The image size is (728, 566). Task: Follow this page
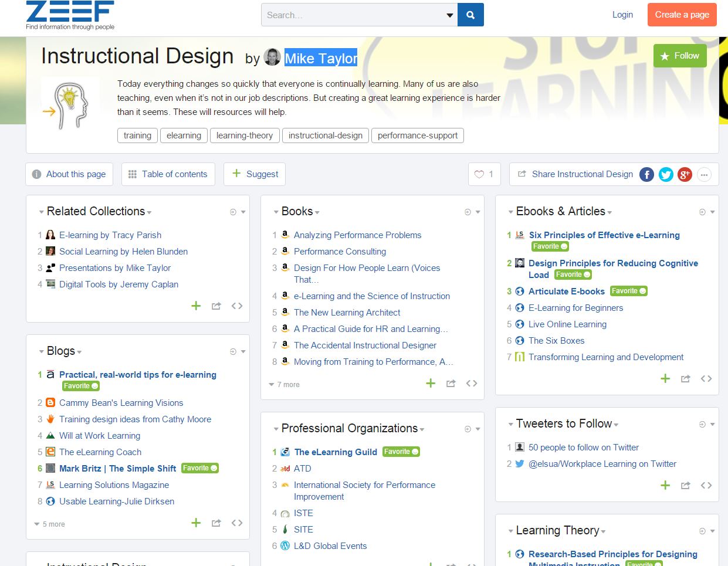click(680, 56)
